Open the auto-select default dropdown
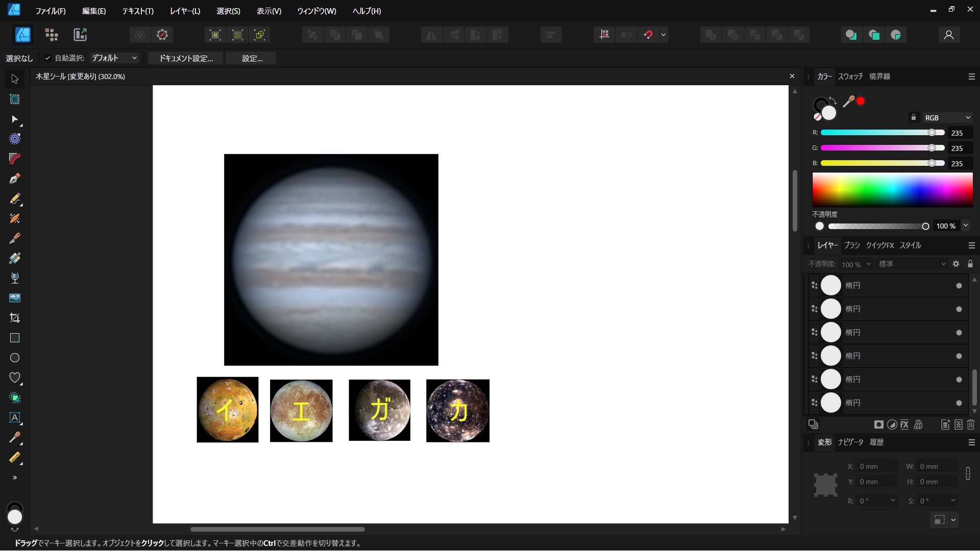The height and width of the screenshot is (551, 980). pyautogui.click(x=114, y=58)
